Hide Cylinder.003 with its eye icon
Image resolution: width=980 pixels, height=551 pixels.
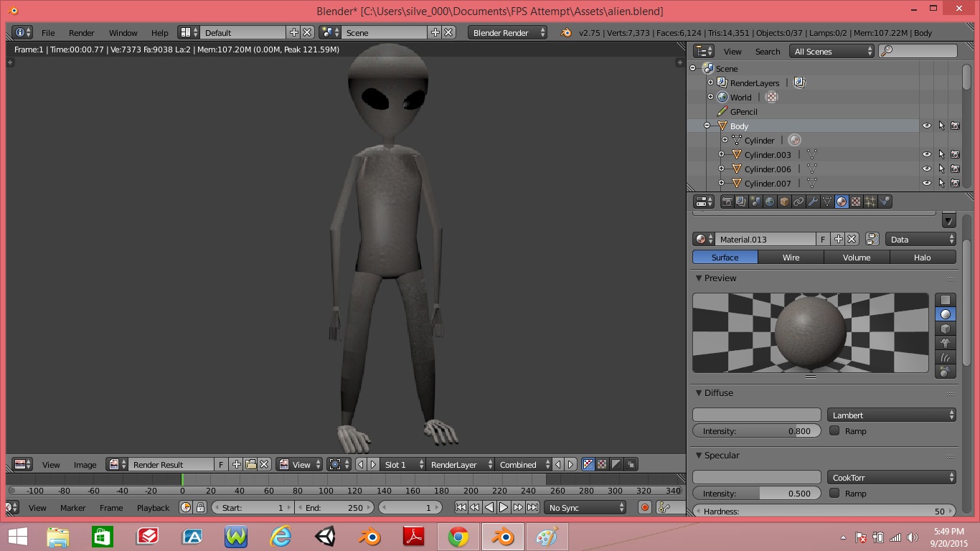click(x=927, y=155)
